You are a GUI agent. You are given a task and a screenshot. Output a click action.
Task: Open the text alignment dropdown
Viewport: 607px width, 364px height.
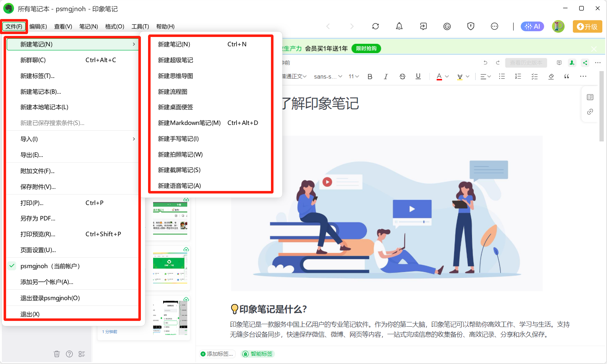pos(486,76)
